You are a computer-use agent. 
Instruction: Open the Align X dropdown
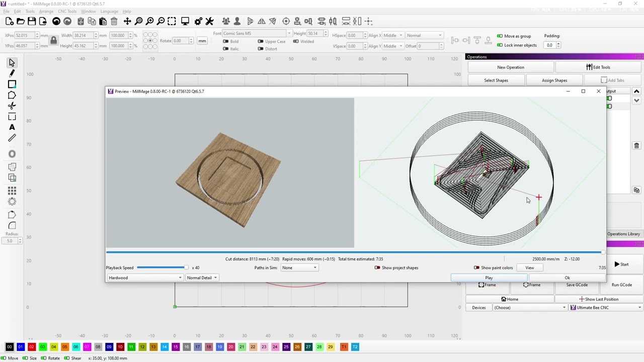click(393, 36)
